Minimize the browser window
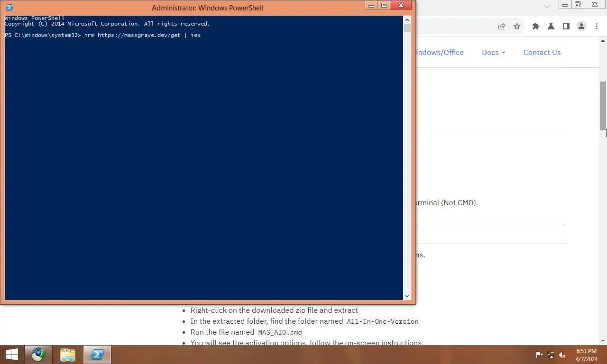 click(x=565, y=5)
